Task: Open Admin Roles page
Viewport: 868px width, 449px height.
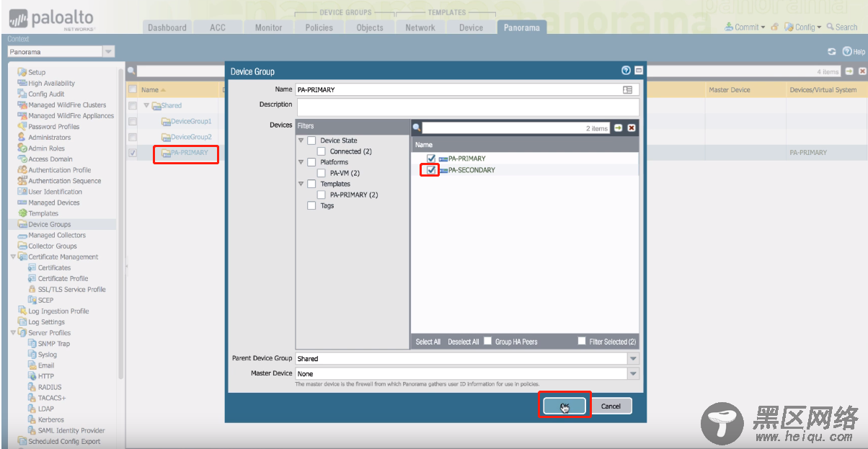Action: (46, 148)
